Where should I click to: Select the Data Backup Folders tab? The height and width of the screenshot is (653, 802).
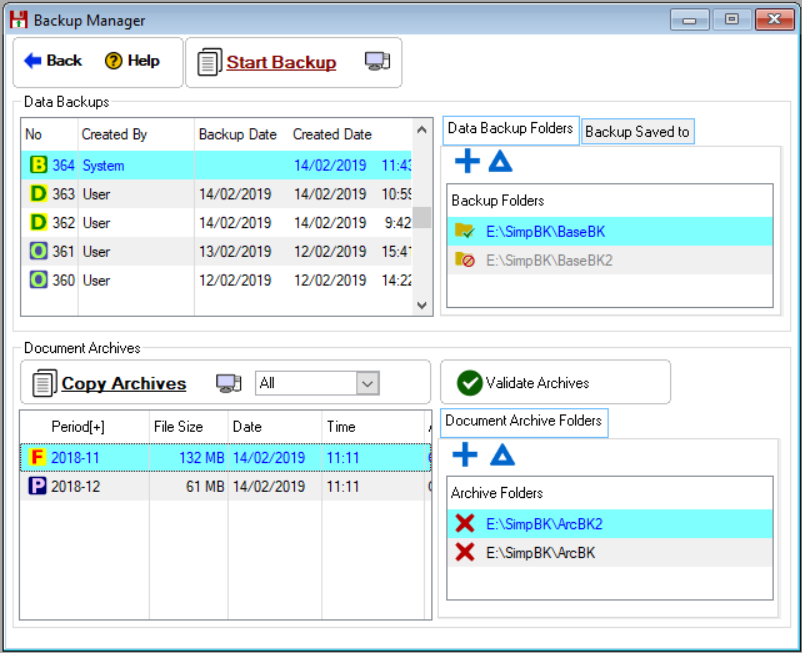[x=510, y=129]
